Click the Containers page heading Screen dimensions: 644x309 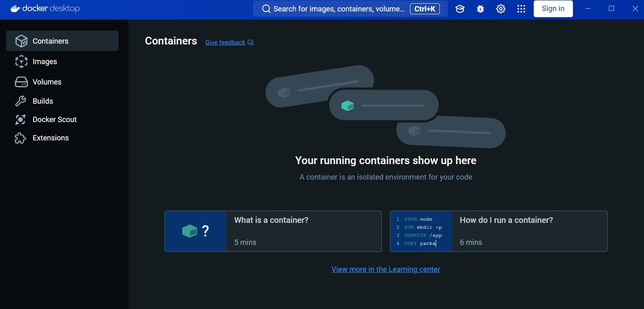(x=171, y=41)
